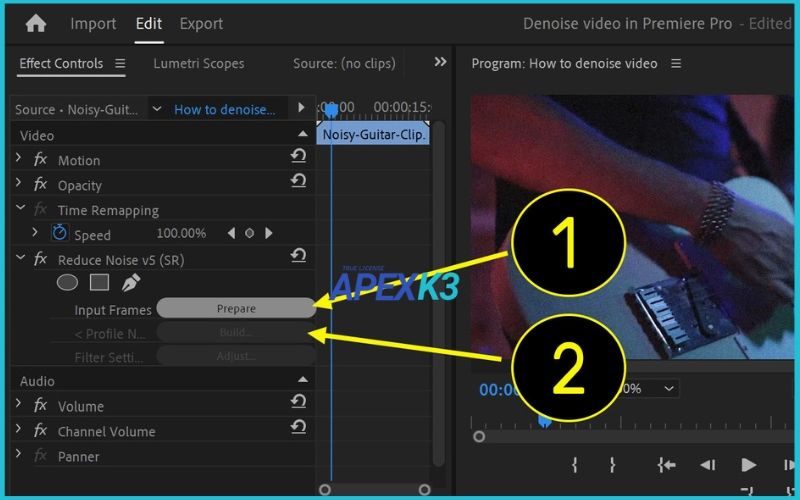Select the pen mask tool under Reduce Noise
800x500 pixels.
pyautogui.click(x=130, y=283)
